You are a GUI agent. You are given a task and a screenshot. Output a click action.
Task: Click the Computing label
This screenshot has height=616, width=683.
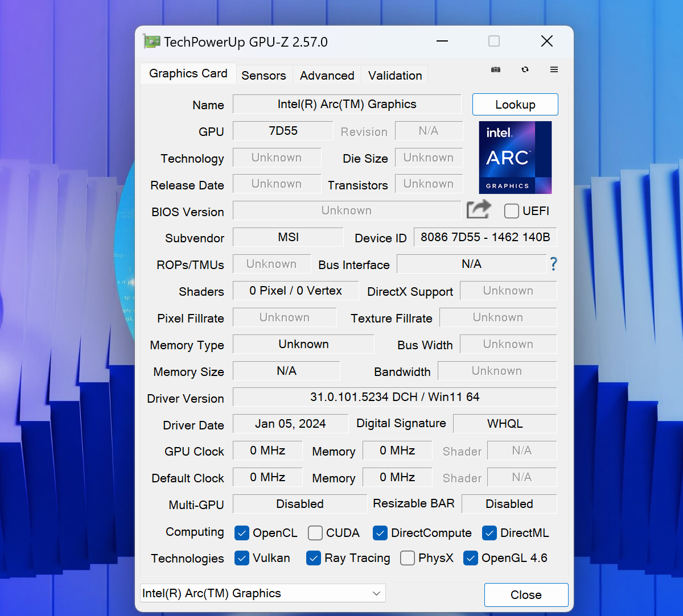(195, 532)
